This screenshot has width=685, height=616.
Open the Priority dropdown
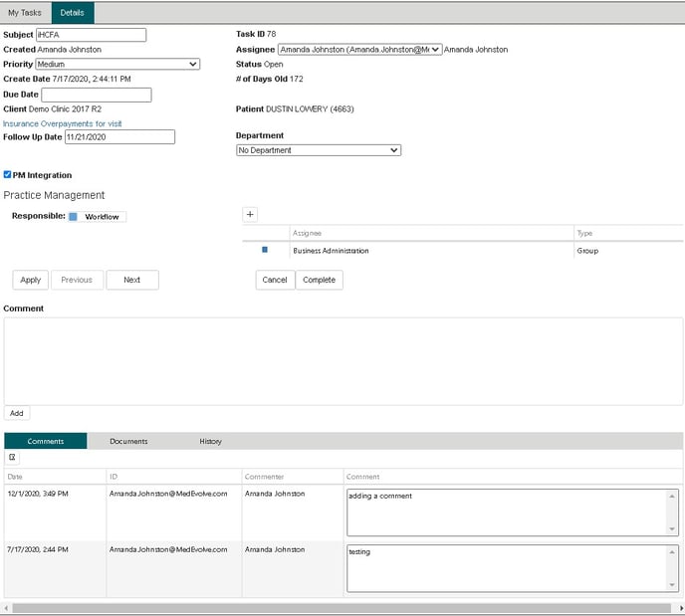click(x=117, y=64)
